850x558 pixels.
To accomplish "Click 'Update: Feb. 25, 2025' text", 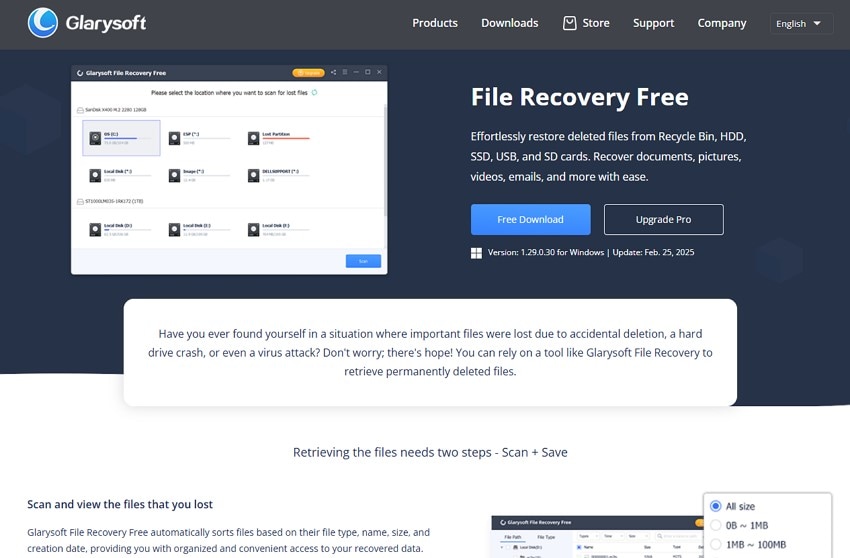I will pyautogui.click(x=653, y=252).
